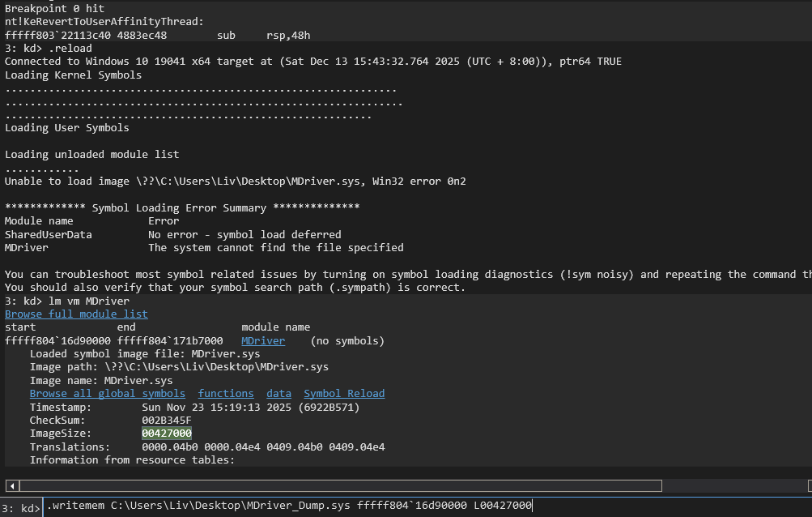Click the highlighted ImageSize value 00427000
The height and width of the screenshot is (517, 812).
click(x=166, y=434)
